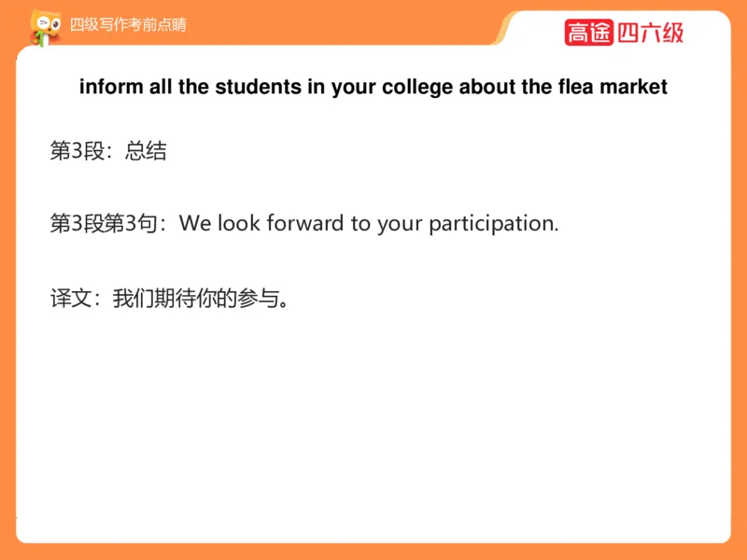Click the 第3段第3句 label
This screenshot has width=747, height=560.
tap(105, 224)
